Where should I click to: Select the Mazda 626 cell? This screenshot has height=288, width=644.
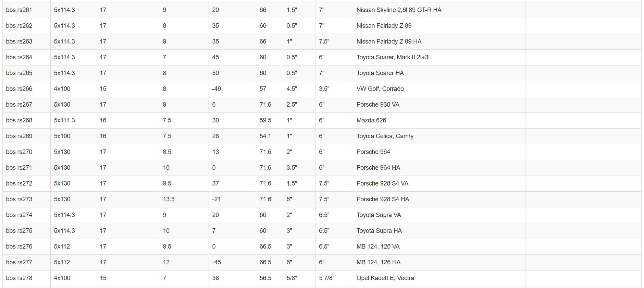click(x=439, y=120)
